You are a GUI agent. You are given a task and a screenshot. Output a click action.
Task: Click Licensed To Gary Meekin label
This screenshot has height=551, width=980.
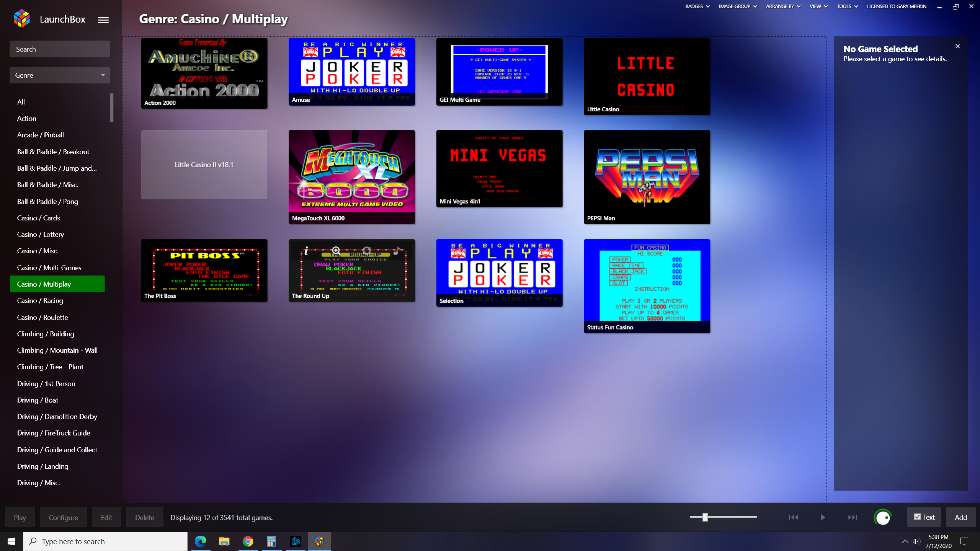pos(897,6)
